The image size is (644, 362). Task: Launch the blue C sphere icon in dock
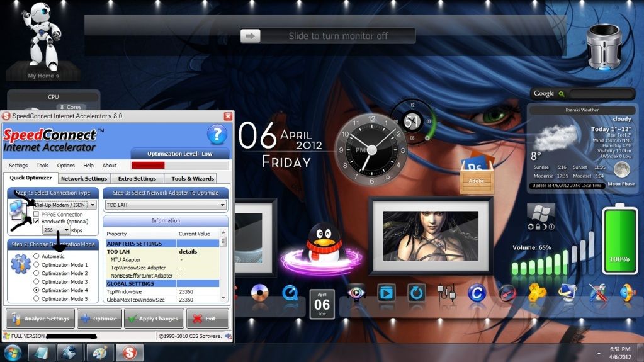[x=477, y=293]
